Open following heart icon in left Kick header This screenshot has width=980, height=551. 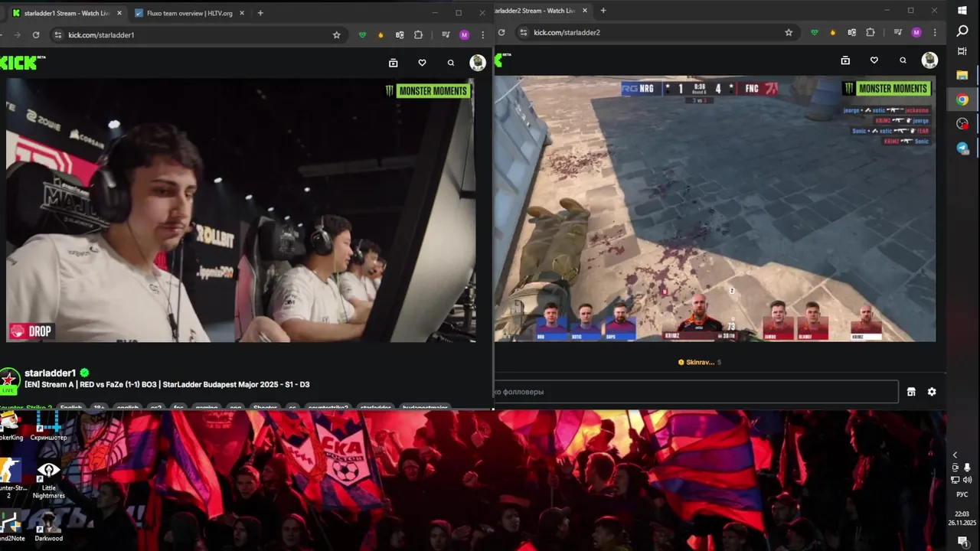tap(422, 63)
